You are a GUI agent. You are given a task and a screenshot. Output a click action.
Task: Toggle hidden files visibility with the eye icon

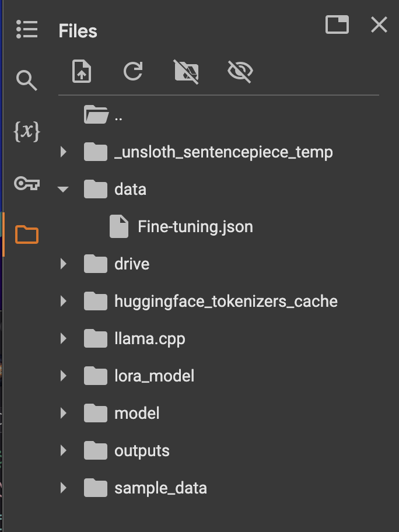pos(241,72)
